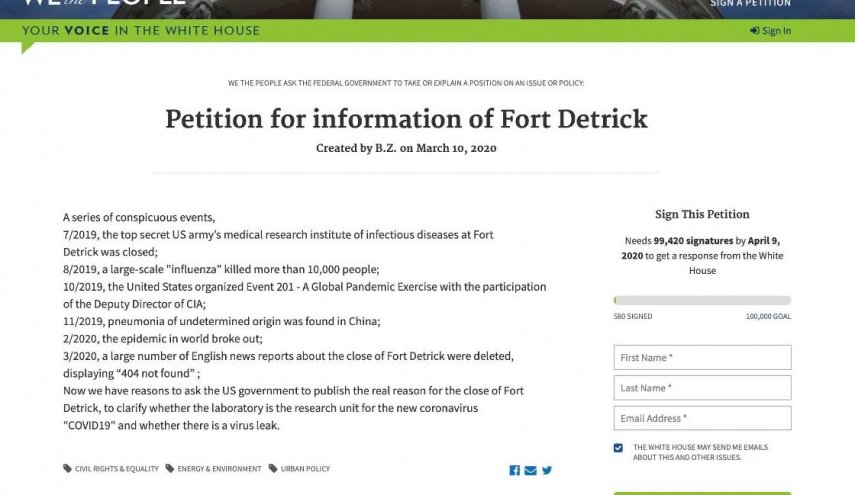This screenshot has width=855, height=495.
Task: Click the We the People logo
Action: click(104, 2)
